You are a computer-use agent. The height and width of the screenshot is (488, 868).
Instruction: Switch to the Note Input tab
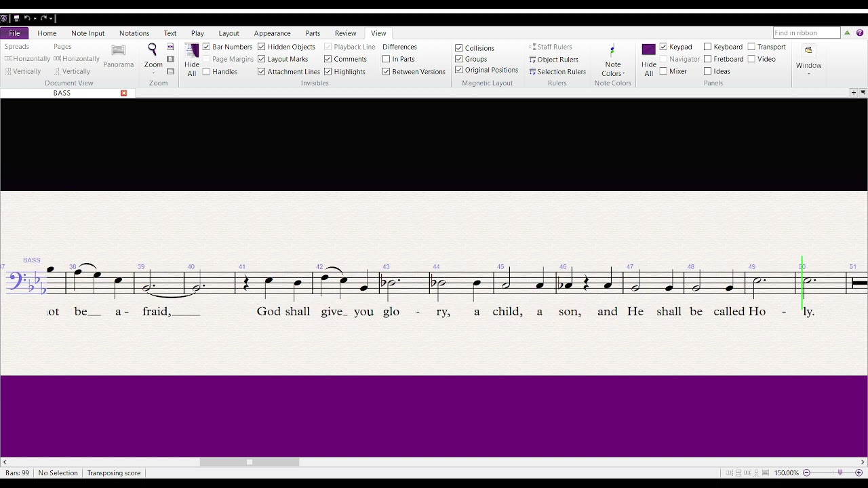click(88, 33)
